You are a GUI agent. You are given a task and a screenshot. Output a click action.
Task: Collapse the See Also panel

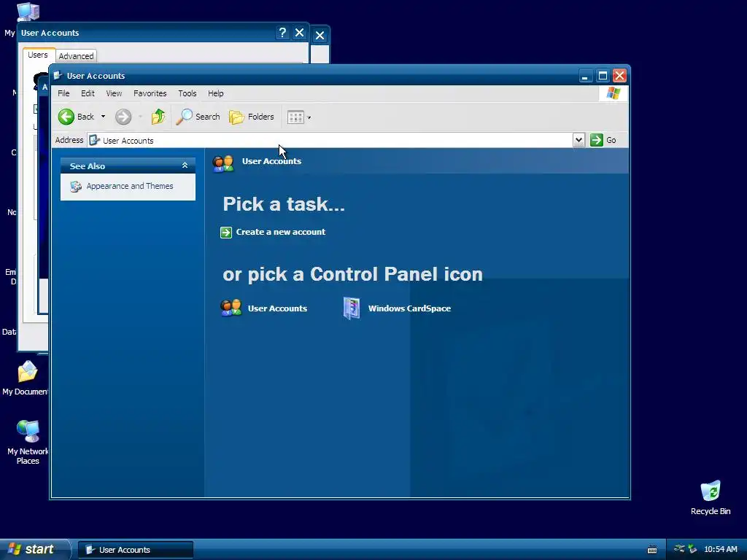pyautogui.click(x=185, y=166)
